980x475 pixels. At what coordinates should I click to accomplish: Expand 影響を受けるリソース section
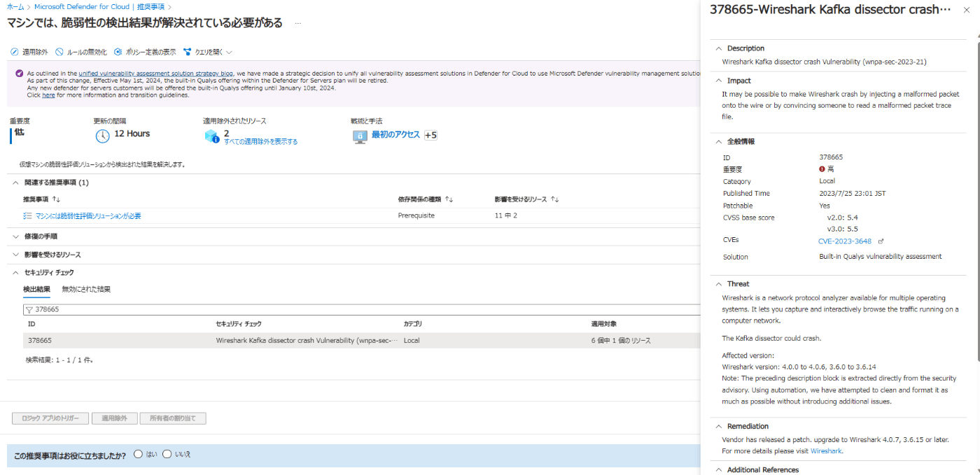click(x=16, y=255)
